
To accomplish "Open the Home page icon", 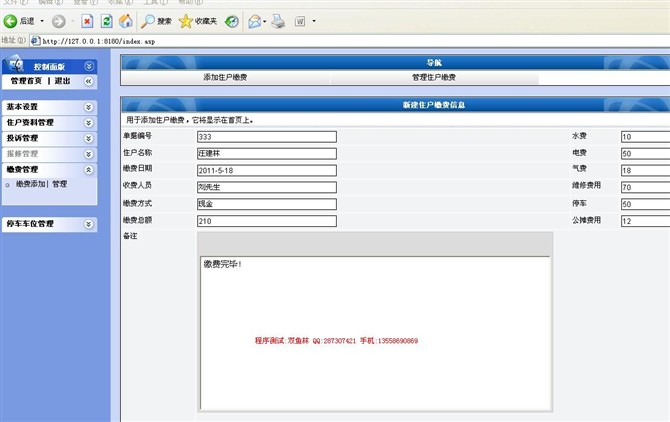I will [x=126, y=21].
